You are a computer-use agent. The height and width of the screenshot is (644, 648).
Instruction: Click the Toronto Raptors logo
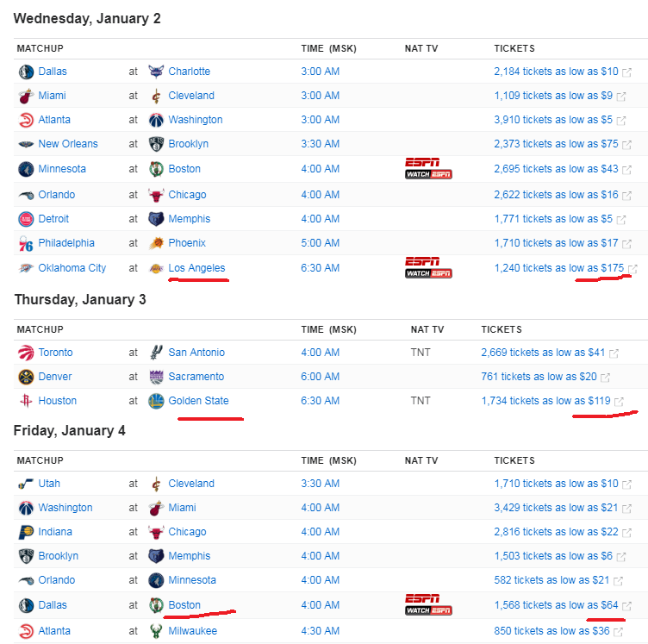tap(26, 353)
